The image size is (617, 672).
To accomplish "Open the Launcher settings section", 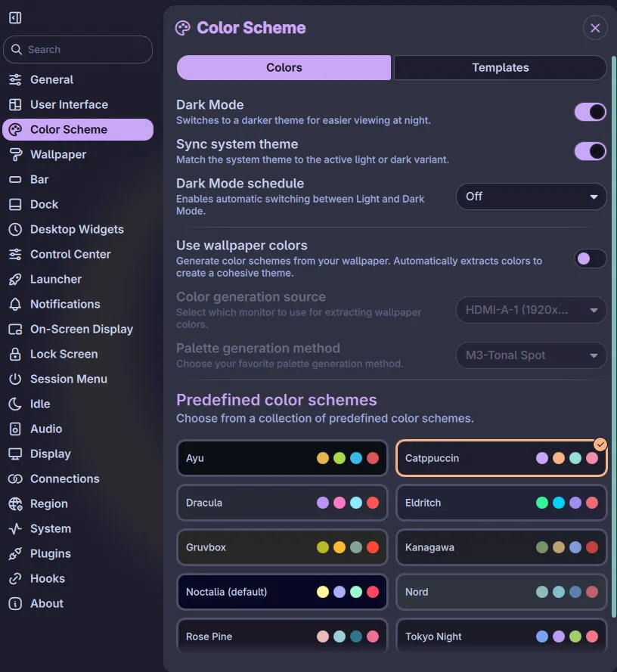I will coord(78,280).
